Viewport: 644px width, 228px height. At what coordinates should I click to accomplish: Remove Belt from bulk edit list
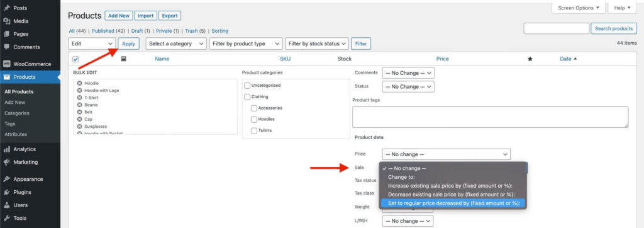click(80, 112)
